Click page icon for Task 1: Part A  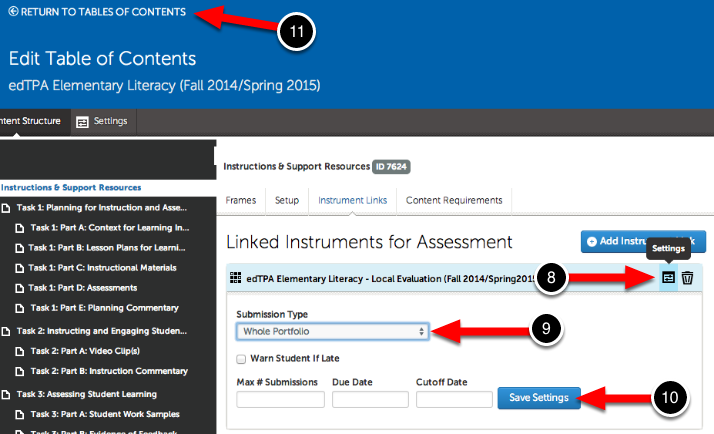click(x=20, y=228)
